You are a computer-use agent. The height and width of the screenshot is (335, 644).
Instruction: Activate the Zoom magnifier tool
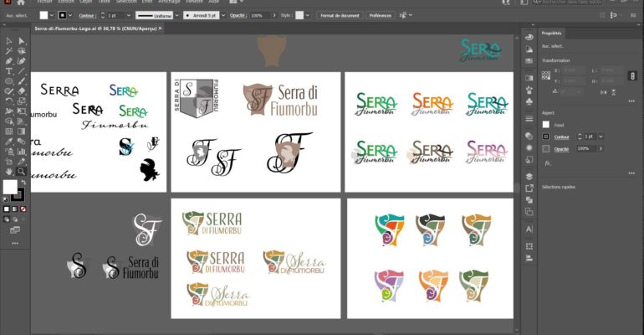22,171
